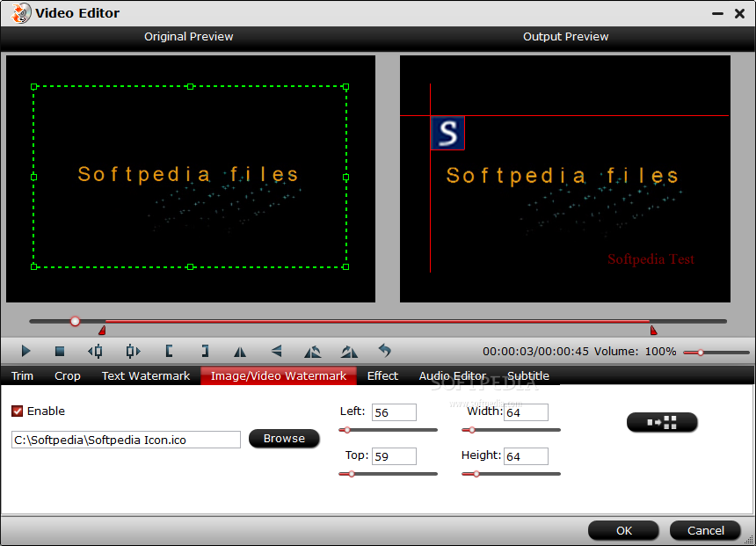Step to the previous frame
The image size is (756, 546).
[x=96, y=351]
